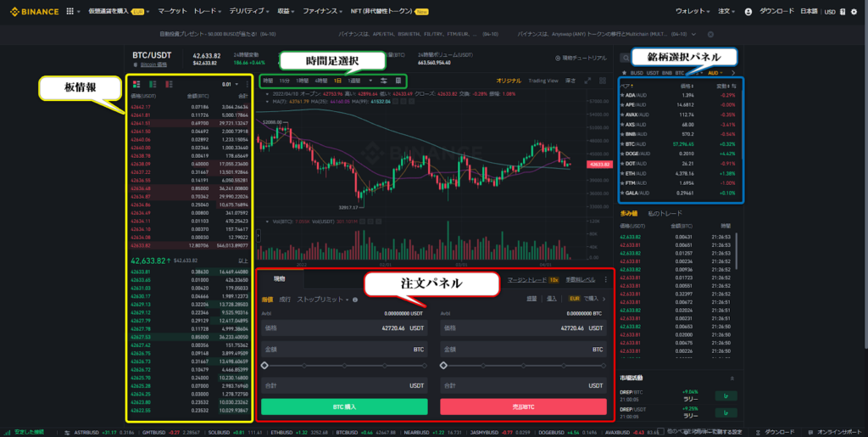
Task: Open NFT menu item
Action: [x=388, y=11]
